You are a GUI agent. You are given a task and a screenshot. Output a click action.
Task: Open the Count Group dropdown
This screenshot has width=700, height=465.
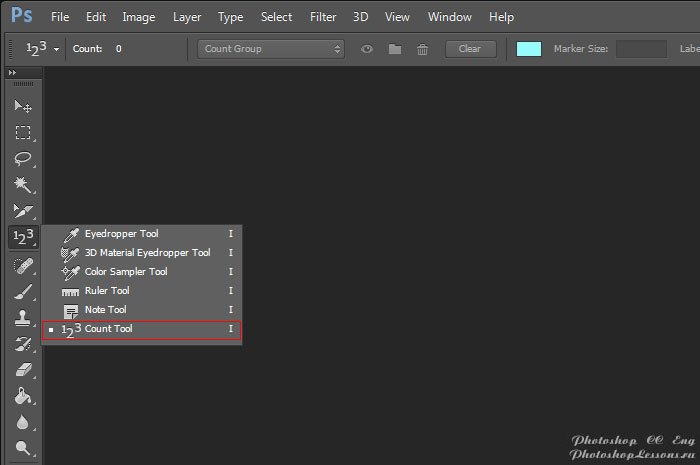click(270, 49)
